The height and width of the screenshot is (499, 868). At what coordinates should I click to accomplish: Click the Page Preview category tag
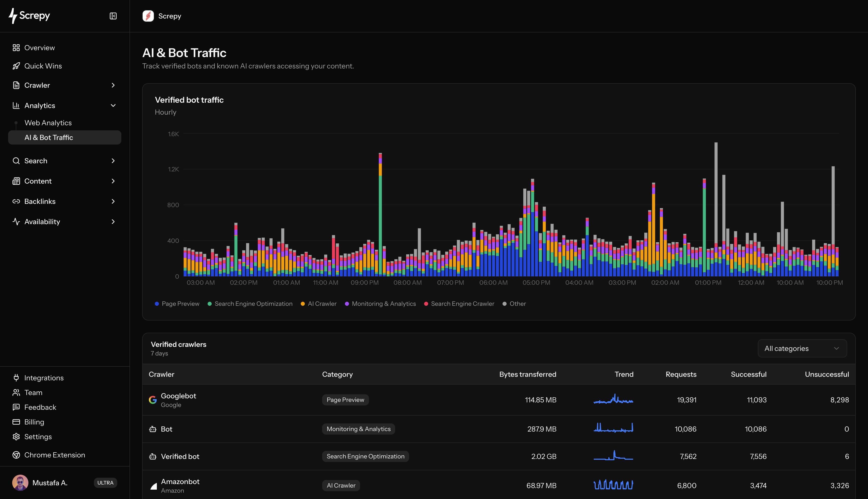[x=345, y=400]
